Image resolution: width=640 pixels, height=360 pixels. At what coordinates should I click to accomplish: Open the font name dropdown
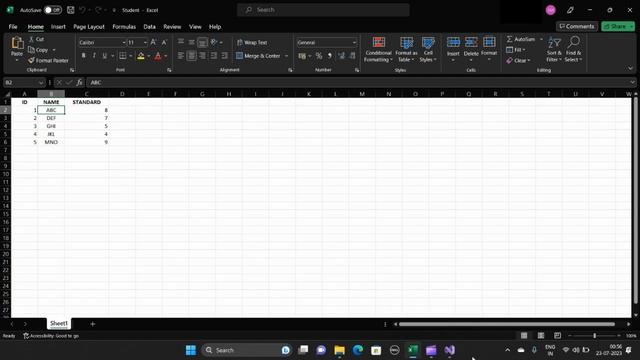pyautogui.click(x=124, y=42)
